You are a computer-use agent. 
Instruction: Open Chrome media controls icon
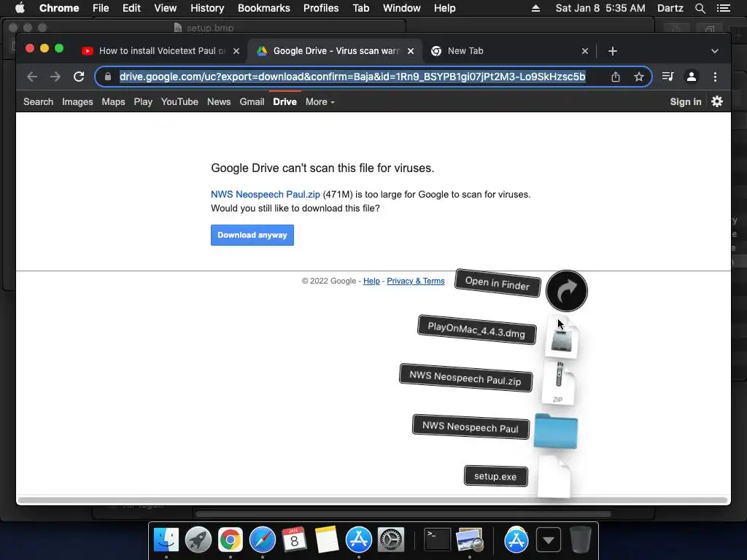668,77
